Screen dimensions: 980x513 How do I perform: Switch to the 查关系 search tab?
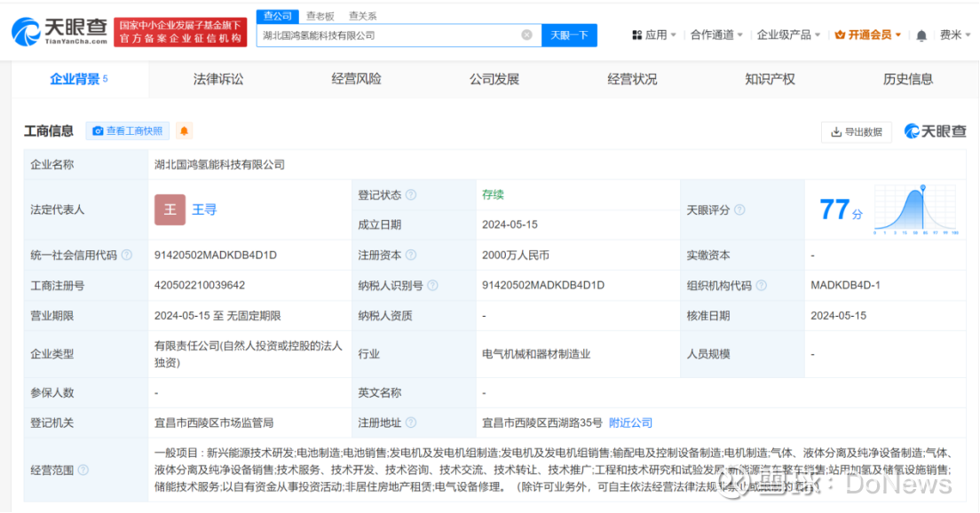(x=362, y=16)
